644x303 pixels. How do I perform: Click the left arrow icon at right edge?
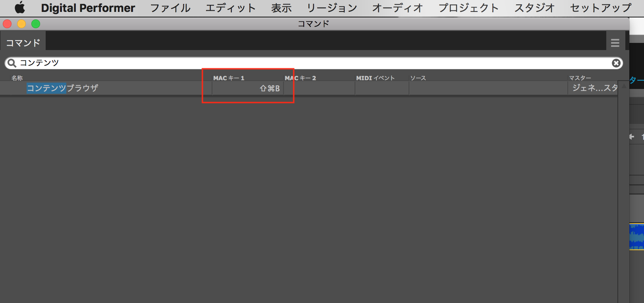point(632,137)
